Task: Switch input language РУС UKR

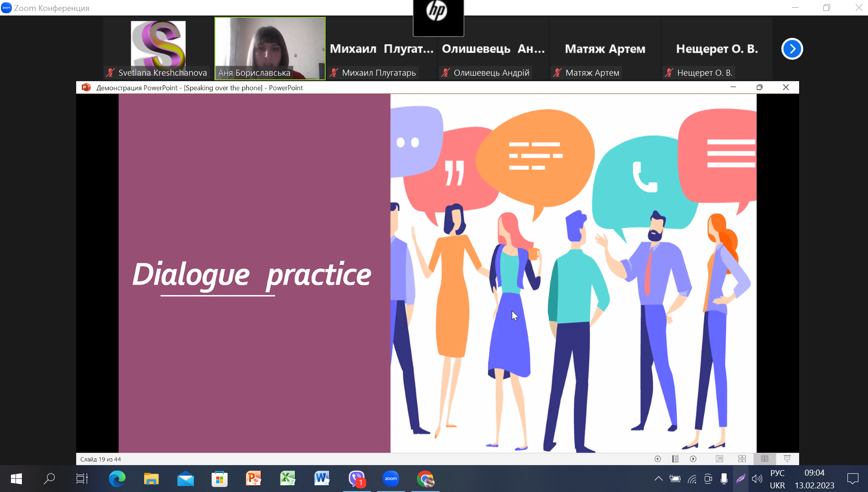Action: 778,479
